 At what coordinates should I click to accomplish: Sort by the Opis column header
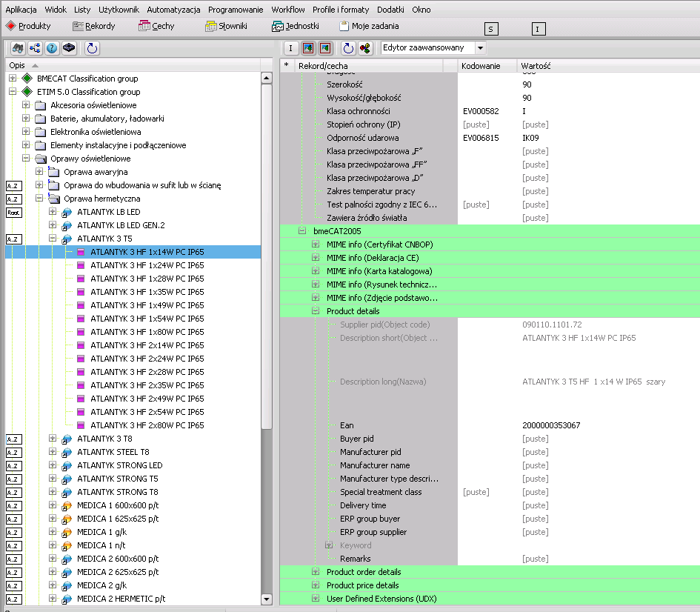click(133, 65)
